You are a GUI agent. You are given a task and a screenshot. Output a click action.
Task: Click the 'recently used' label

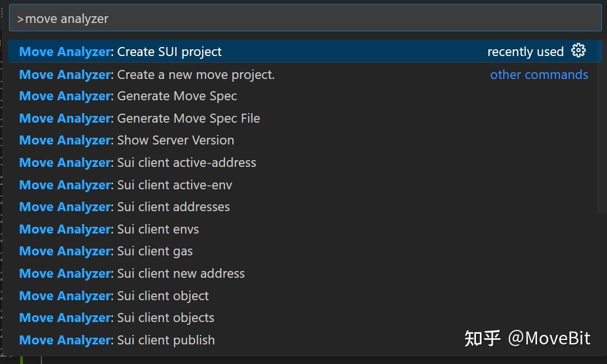click(525, 52)
